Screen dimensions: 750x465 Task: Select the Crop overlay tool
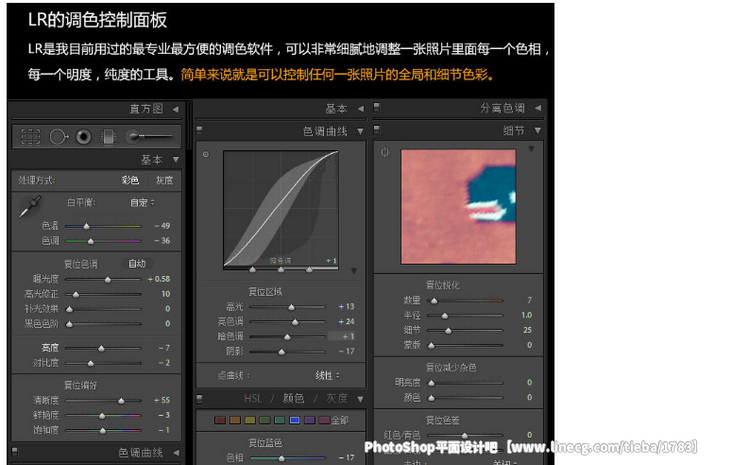pyautogui.click(x=31, y=137)
